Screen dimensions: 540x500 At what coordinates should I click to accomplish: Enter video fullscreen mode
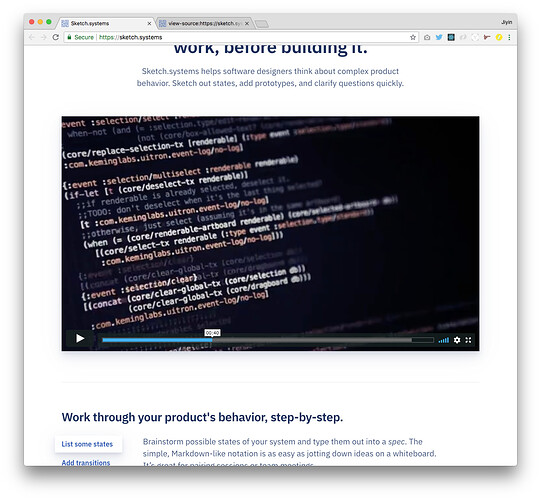(x=468, y=340)
